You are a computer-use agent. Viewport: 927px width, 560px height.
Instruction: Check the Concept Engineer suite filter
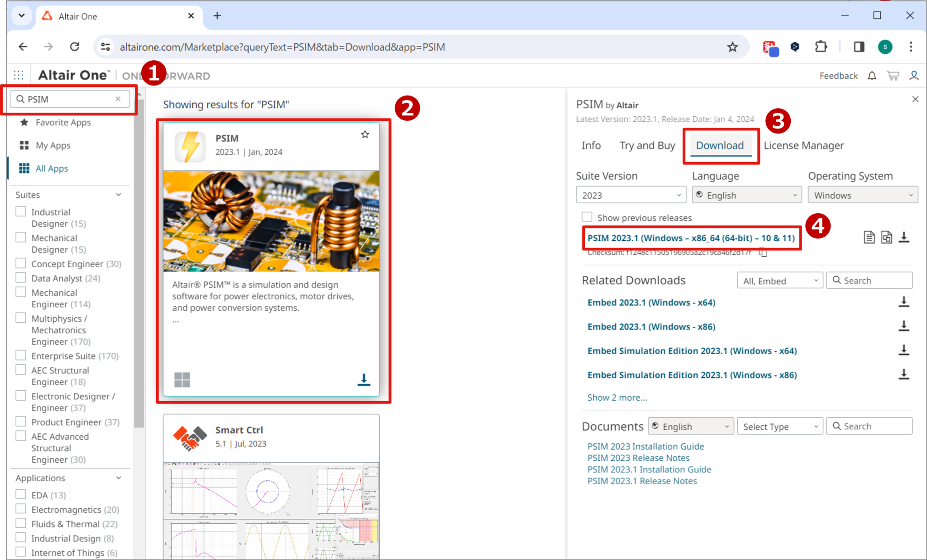pos(21,263)
